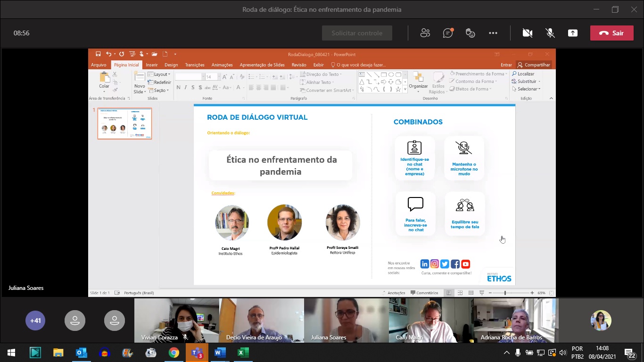The image size is (644, 362).
Task: Unmute the microphone
Action: [550, 33]
